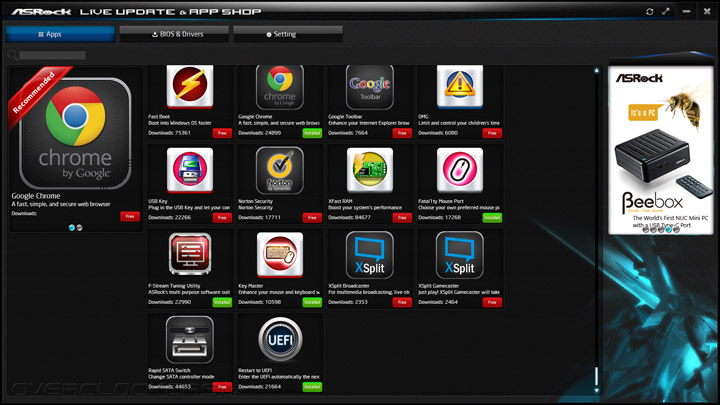The image size is (720, 405).
Task: Click Free button for XSplit Broadcaster
Action: coord(402,302)
